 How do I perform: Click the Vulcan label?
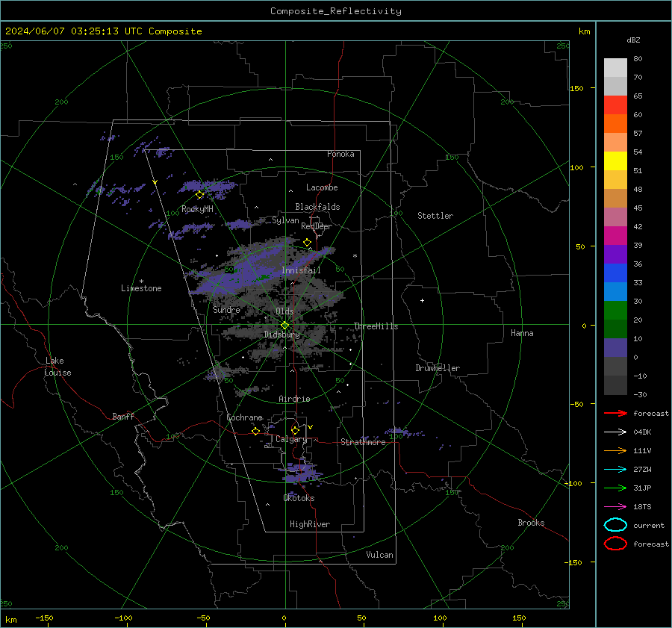[380, 555]
